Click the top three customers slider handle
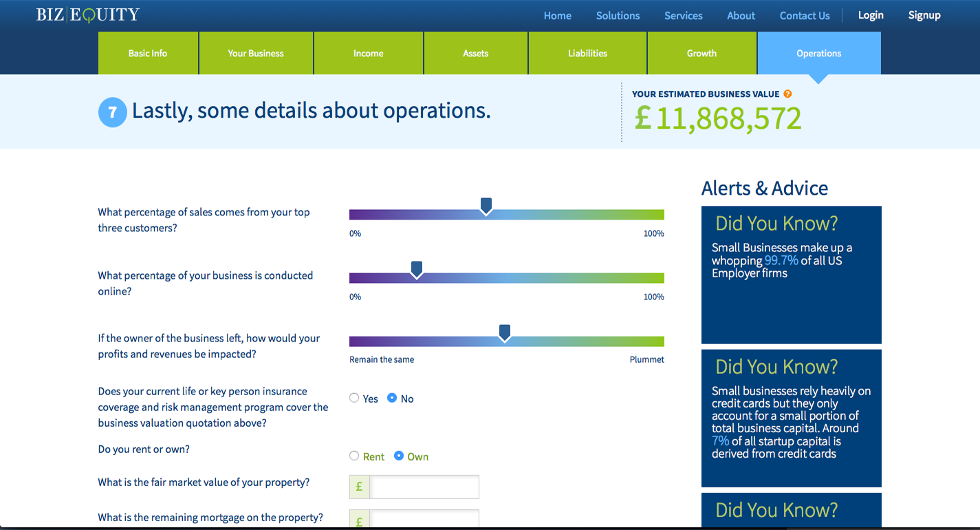Viewport: 980px width, 530px height. coord(486,206)
